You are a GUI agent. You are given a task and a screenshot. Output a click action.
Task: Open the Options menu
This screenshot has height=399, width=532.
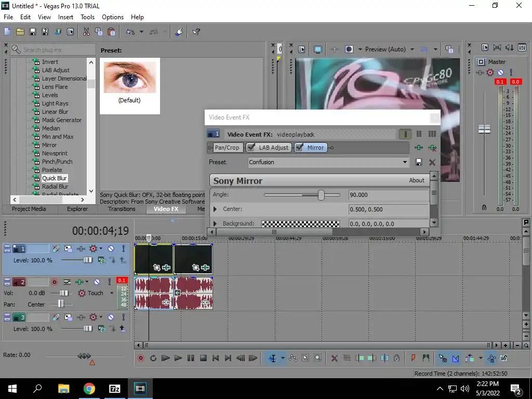click(x=113, y=17)
